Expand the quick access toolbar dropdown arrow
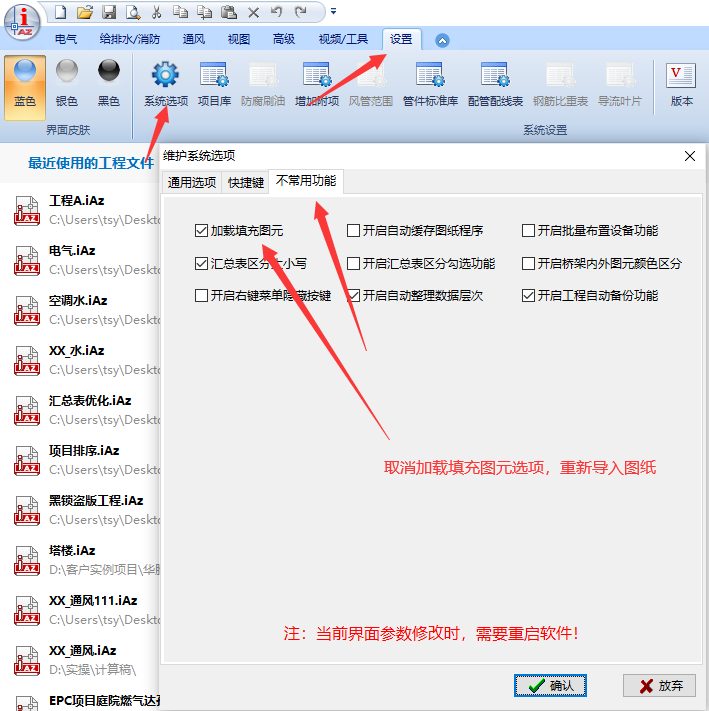709x711 pixels. click(334, 12)
